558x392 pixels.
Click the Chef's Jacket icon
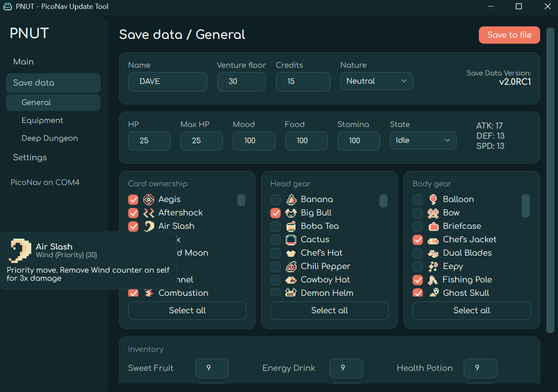pyautogui.click(x=433, y=240)
